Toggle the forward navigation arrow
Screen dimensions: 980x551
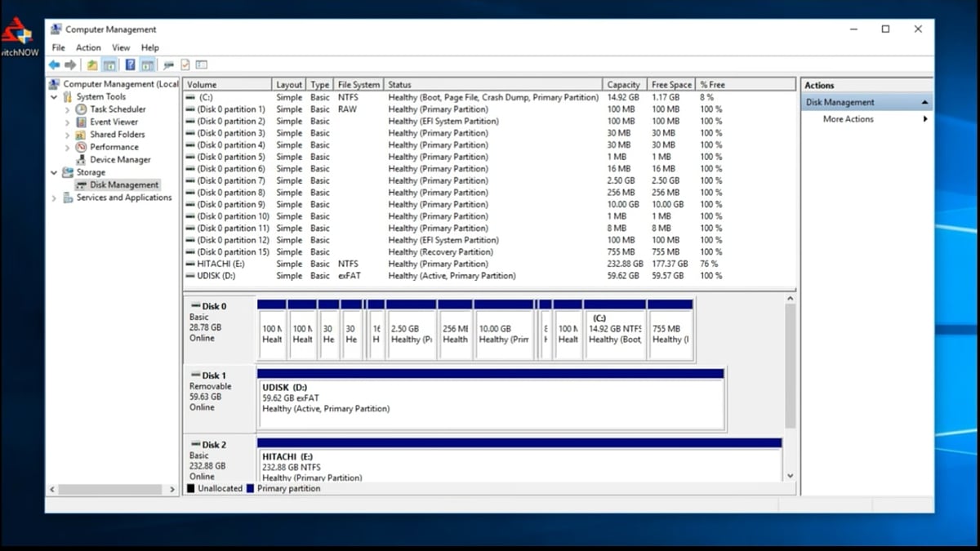point(69,65)
